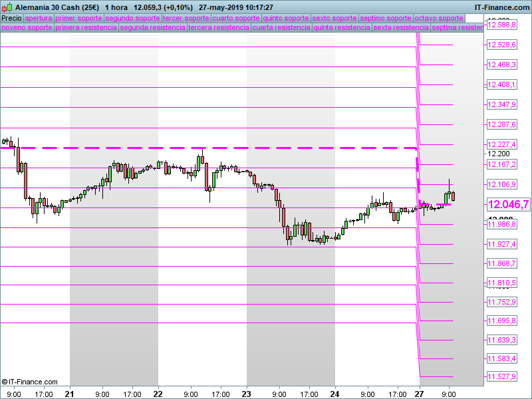Click the 12.059,3 (+0,10%) price readout
The width and height of the screenshot is (532, 399).
point(163,7)
